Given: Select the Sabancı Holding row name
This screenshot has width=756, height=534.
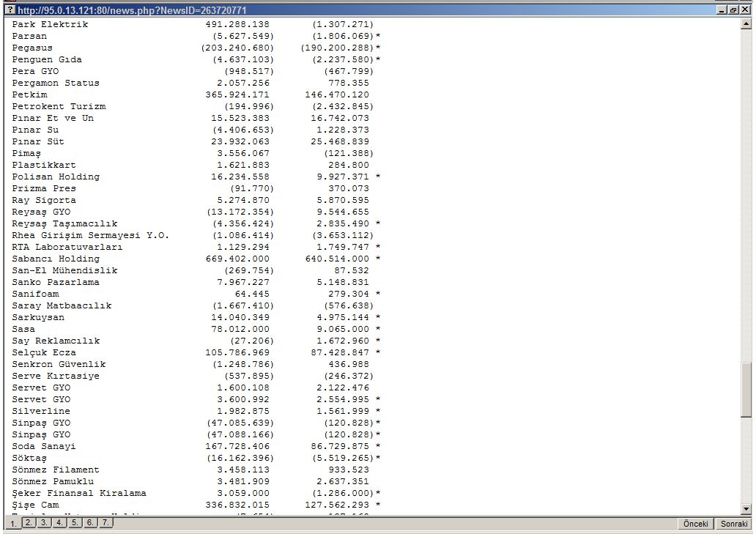Looking at the screenshot, I should point(56,259).
